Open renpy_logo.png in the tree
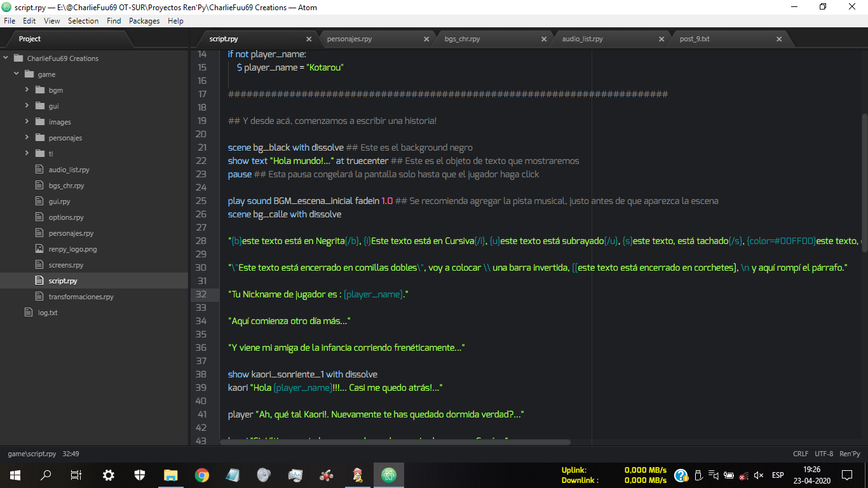868x488 pixels. [72, 249]
